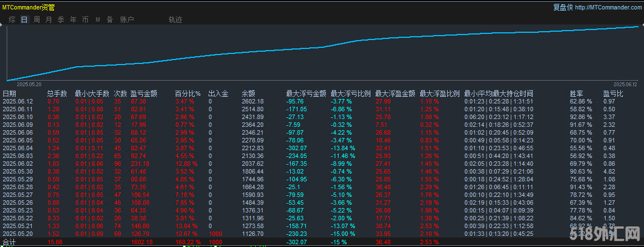644x247 pixels.
Task: Click the total lots sum 15.66
Action: coord(55,243)
